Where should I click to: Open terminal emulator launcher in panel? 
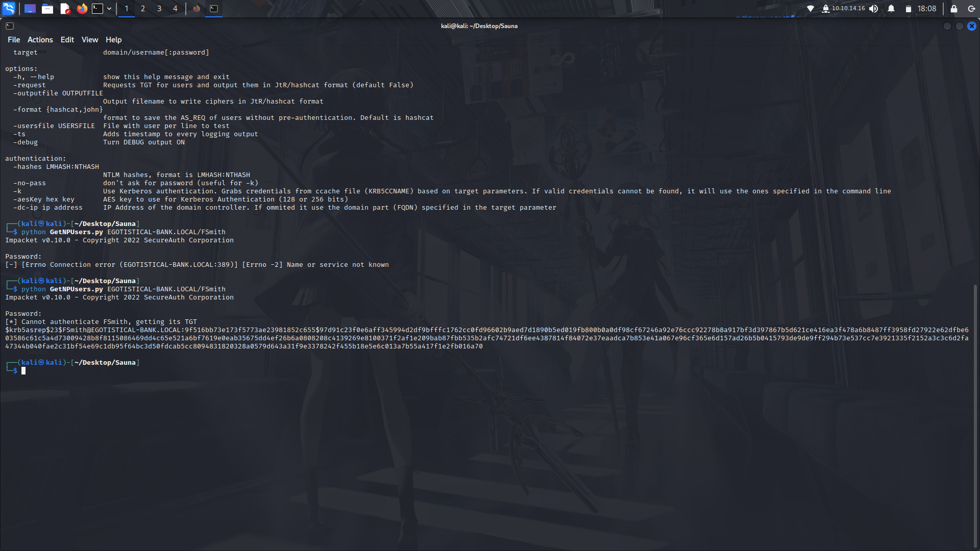97,8
